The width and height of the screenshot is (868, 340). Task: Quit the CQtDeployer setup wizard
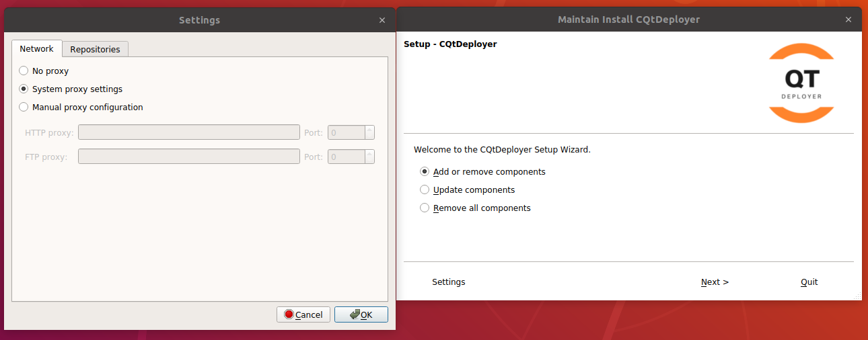809,282
